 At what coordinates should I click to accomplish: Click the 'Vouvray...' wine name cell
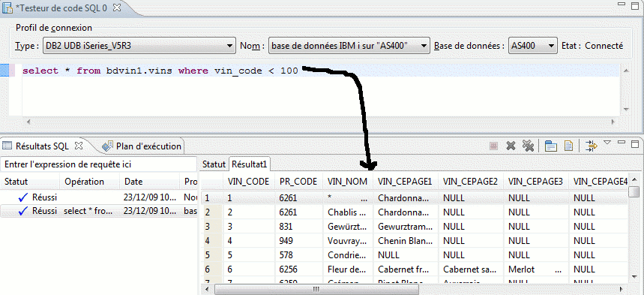[x=348, y=241]
